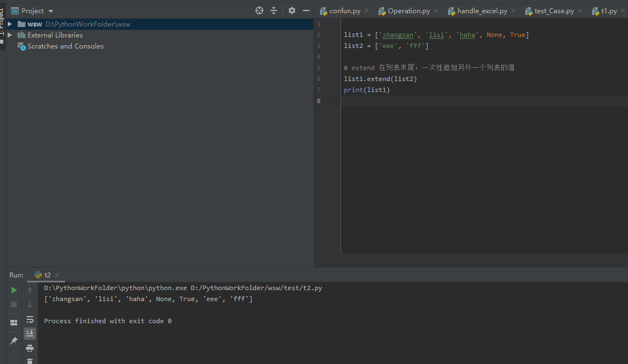Image resolution: width=628 pixels, height=364 pixels.
Task: Toggle scroll to end of console
Action: coord(30,334)
